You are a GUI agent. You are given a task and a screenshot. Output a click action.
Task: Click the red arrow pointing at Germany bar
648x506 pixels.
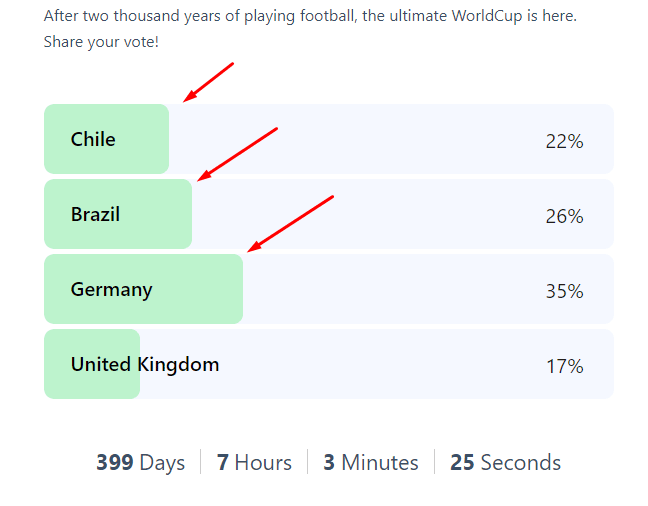290,224
